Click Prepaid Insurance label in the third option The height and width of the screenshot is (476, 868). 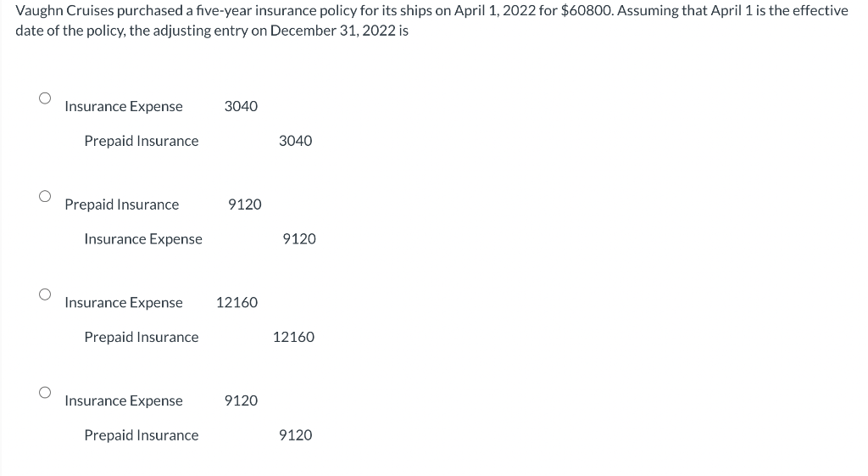pos(142,338)
